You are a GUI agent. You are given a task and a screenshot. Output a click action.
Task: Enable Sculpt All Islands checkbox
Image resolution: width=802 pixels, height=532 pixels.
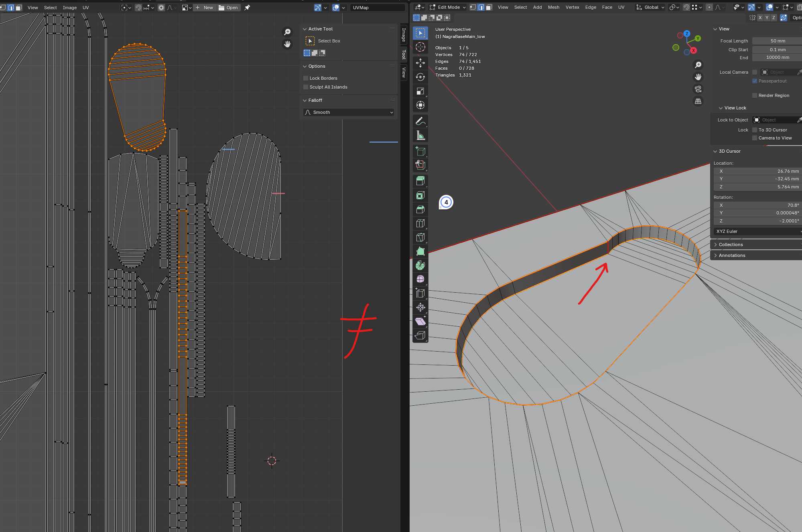coord(306,87)
